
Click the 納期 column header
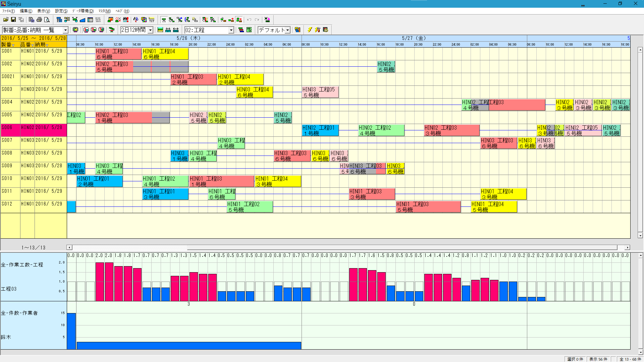(40, 45)
